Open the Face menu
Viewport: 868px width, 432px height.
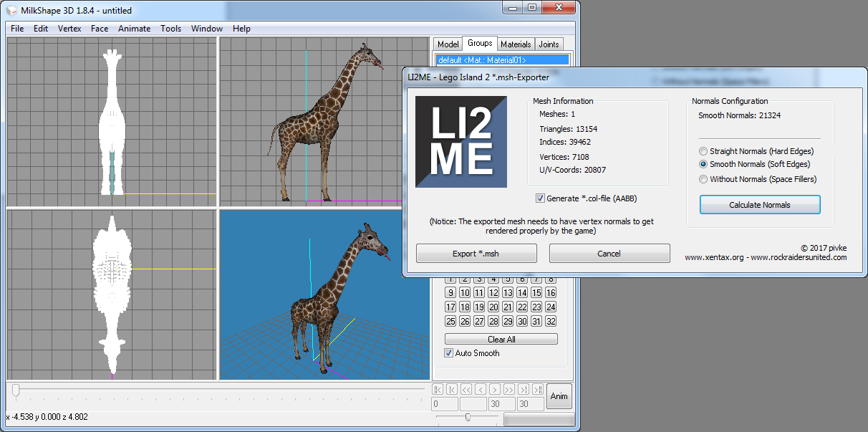tap(100, 29)
